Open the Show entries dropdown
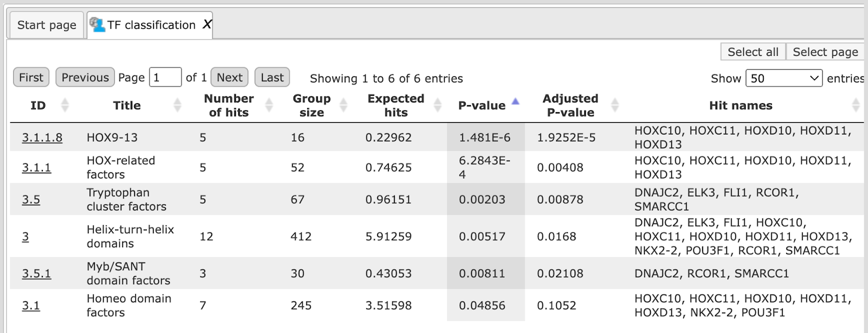This screenshot has width=868, height=333. (784, 78)
